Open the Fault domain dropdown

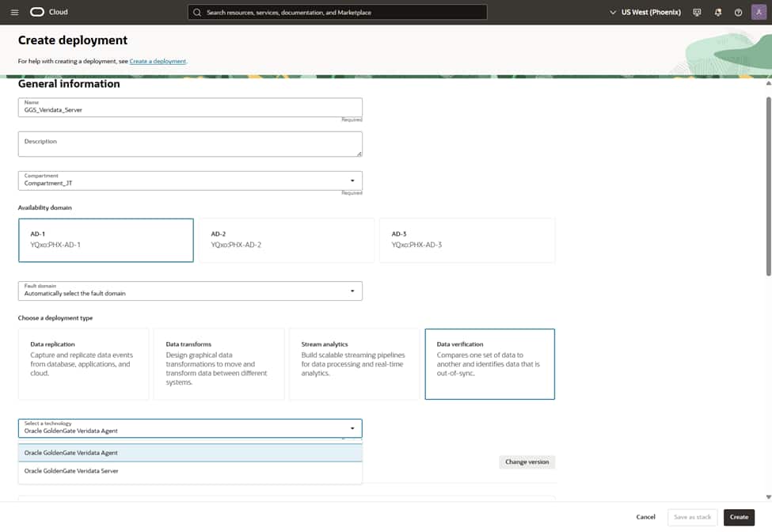190,291
